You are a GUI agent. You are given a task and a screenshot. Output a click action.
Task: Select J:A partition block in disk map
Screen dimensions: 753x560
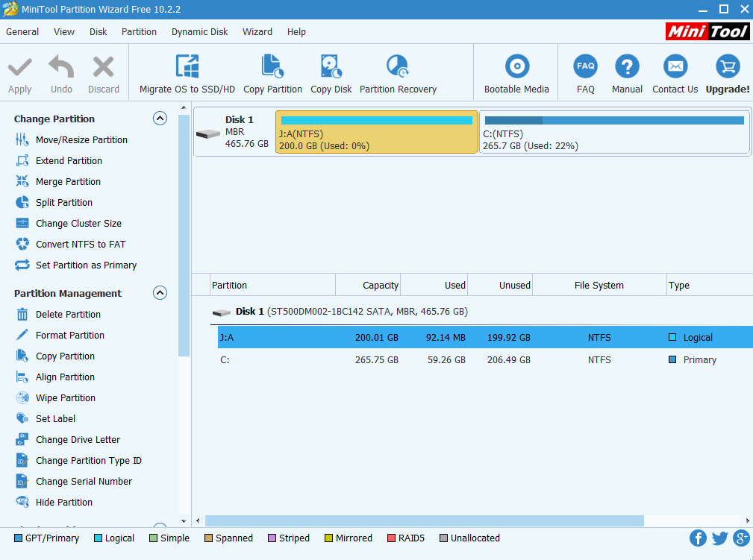[376, 132]
